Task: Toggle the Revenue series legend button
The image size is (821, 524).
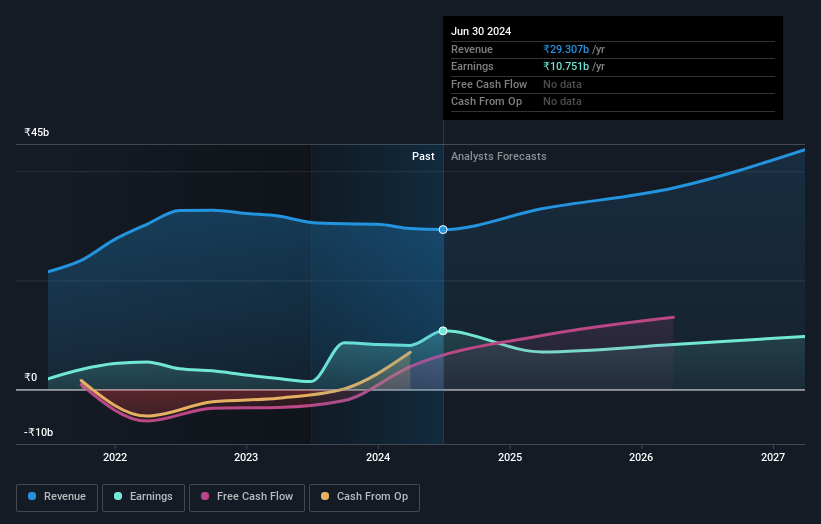Action: [57, 497]
